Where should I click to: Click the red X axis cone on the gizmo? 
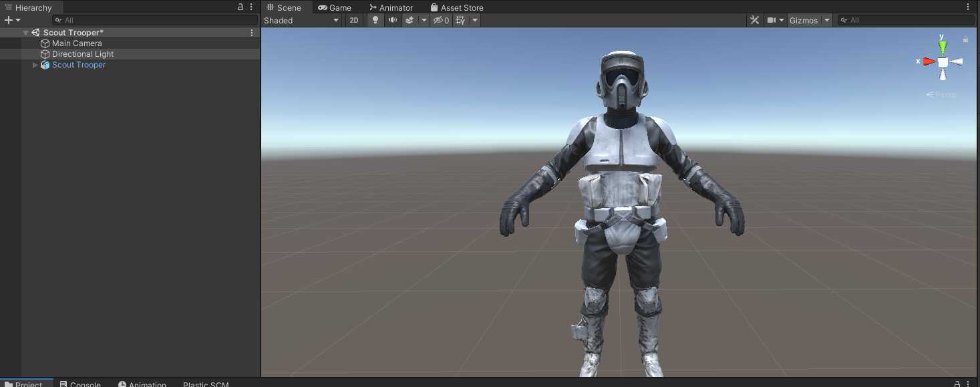coord(927,61)
